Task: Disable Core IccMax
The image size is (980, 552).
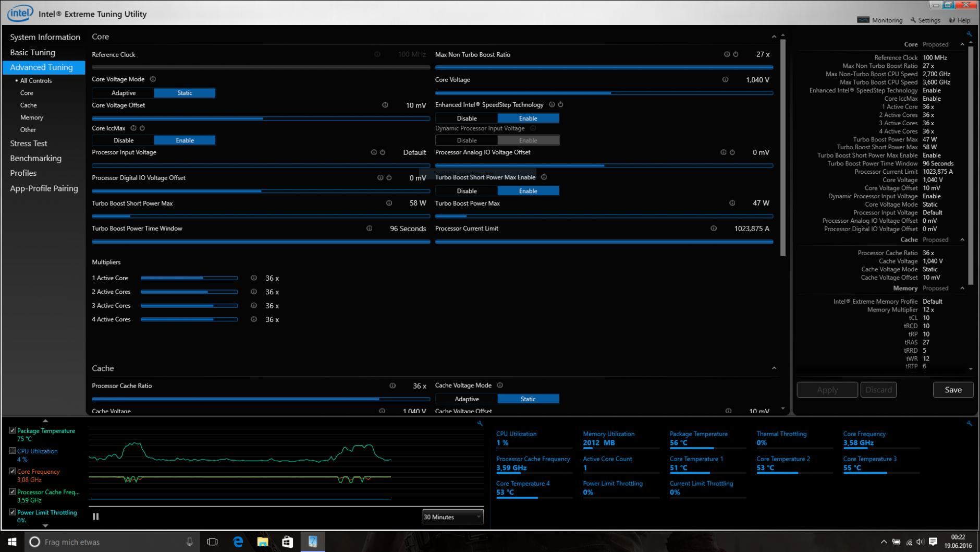Action: click(123, 140)
